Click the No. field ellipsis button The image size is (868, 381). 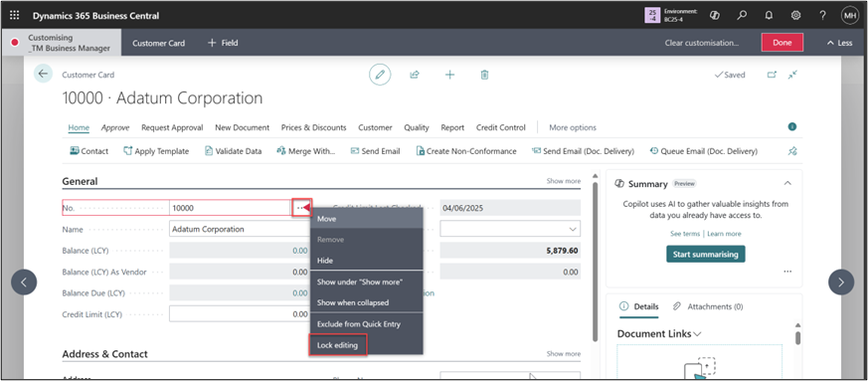tap(300, 208)
